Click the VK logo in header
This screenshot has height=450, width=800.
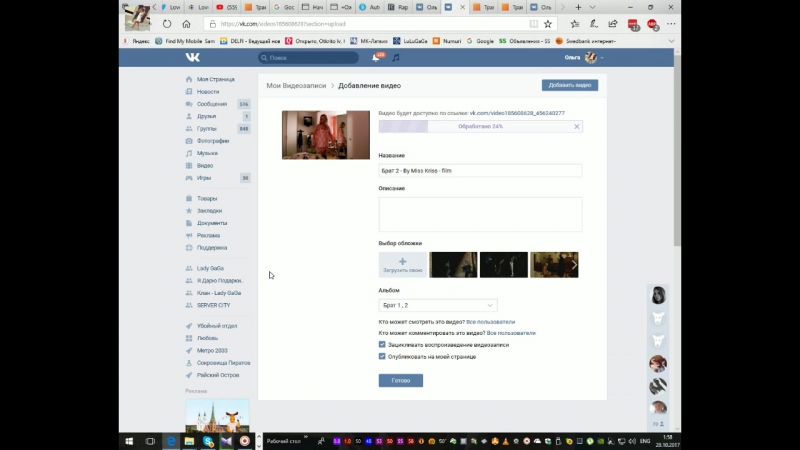(192, 58)
